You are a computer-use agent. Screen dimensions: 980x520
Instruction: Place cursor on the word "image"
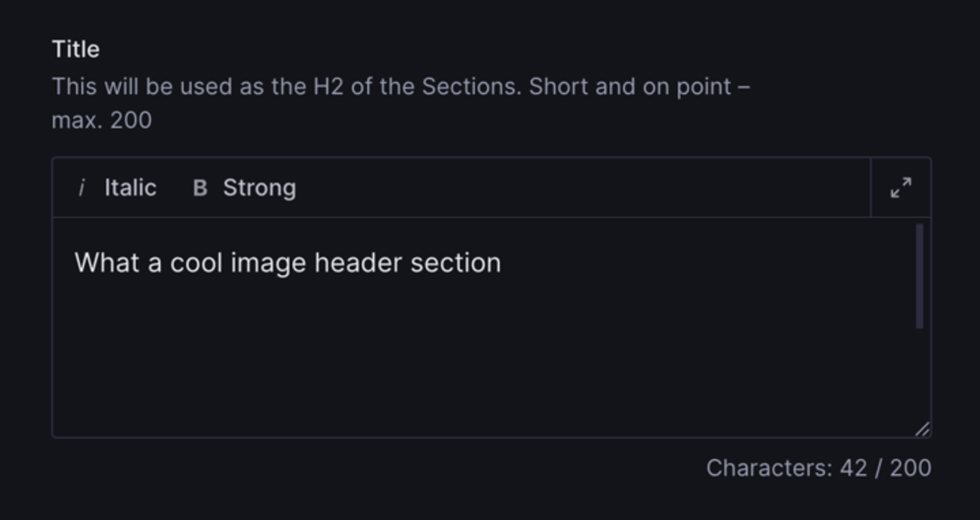pyautogui.click(x=268, y=263)
